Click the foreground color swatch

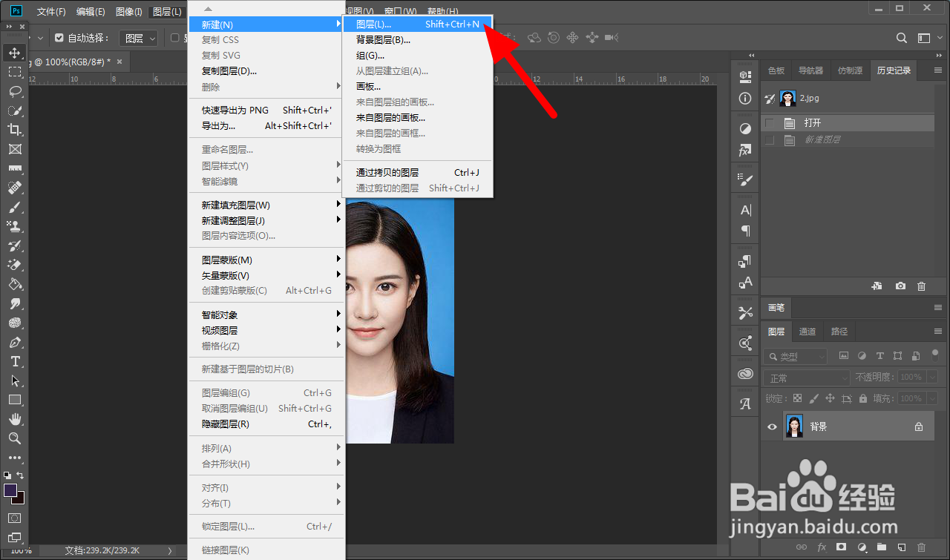[x=11, y=490]
